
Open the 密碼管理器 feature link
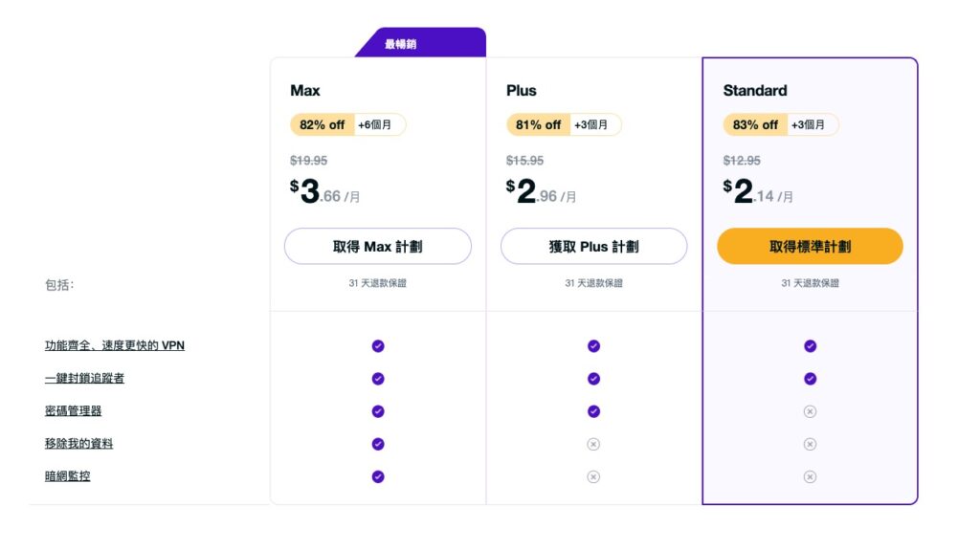[73, 410]
